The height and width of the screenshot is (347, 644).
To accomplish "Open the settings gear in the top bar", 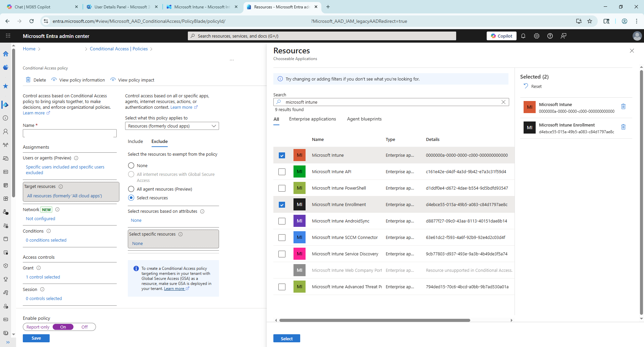I will (536, 36).
